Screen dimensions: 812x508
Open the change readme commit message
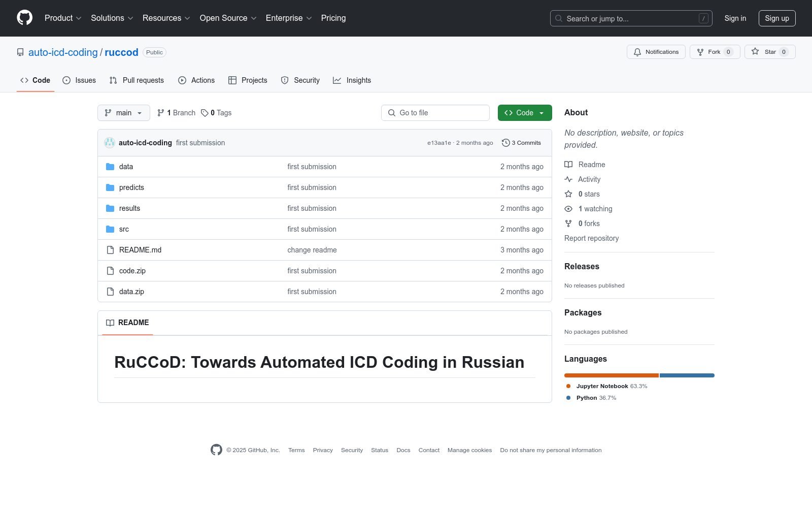tap(312, 250)
